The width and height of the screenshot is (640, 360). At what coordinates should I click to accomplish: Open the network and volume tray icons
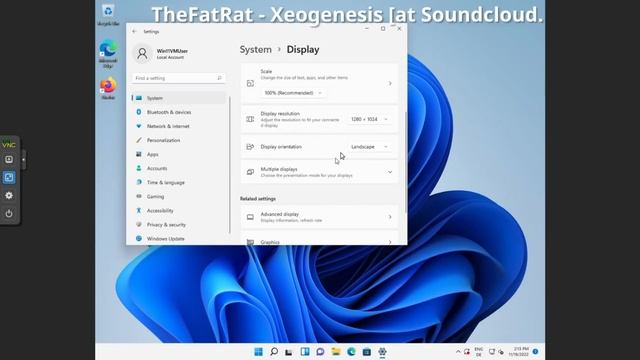click(x=496, y=351)
